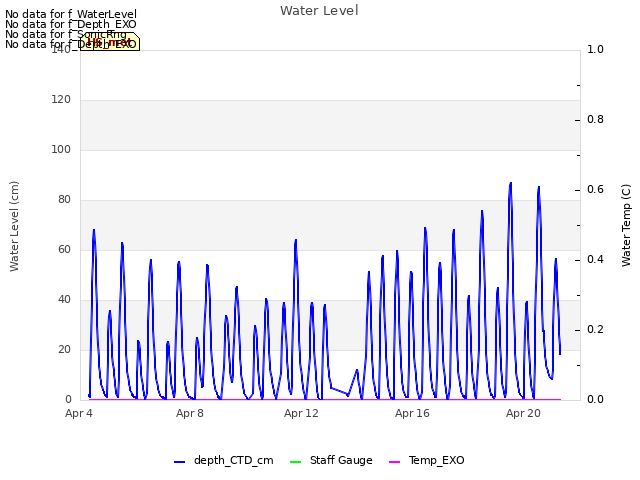The width and height of the screenshot is (640, 480).
Task: Click the Water Temp (C) axis label
Action: click(x=626, y=225)
